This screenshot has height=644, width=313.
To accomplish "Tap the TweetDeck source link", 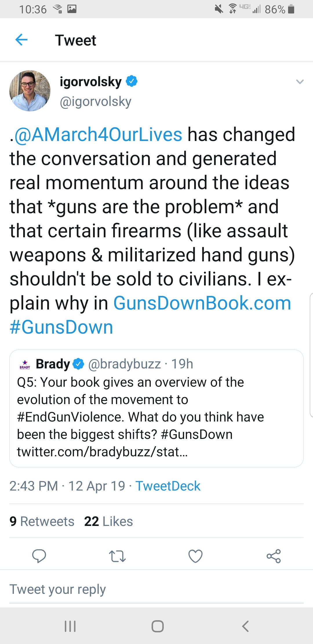I will [168, 486].
